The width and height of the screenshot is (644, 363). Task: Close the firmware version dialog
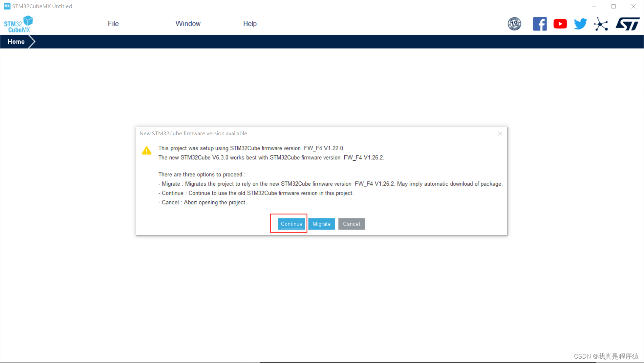click(500, 134)
